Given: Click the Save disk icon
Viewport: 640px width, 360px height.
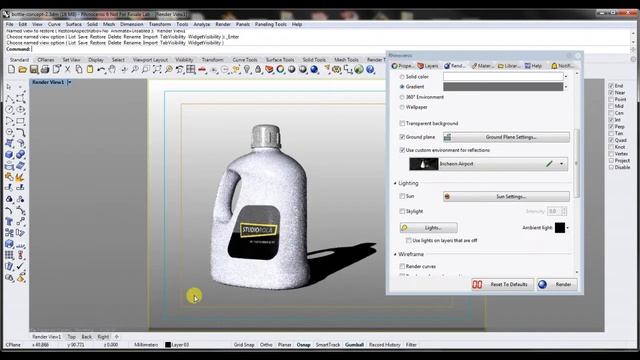Looking at the screenshot, I should click(x=34, y=69).
